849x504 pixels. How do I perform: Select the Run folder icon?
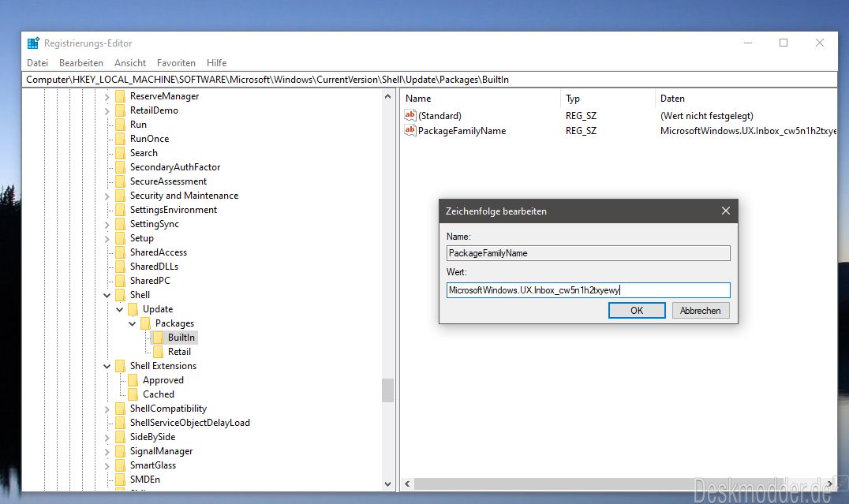pyautogui.click(x=120, y=125)
